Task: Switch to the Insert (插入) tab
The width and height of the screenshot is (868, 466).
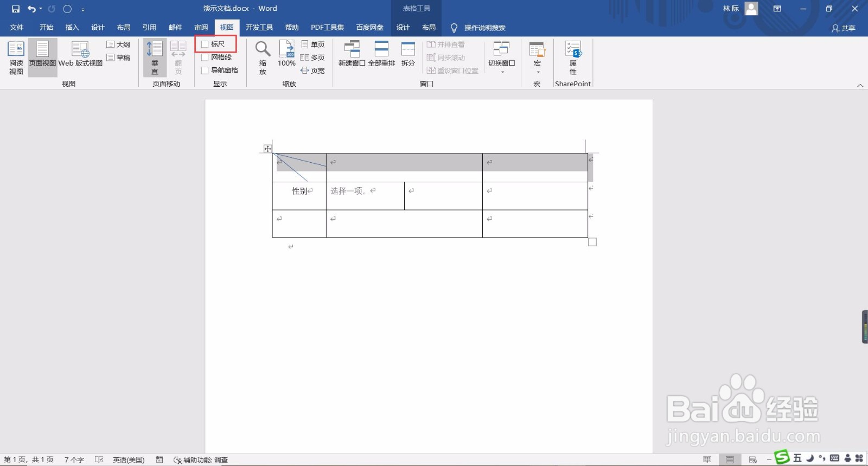Action: (72, 28)
